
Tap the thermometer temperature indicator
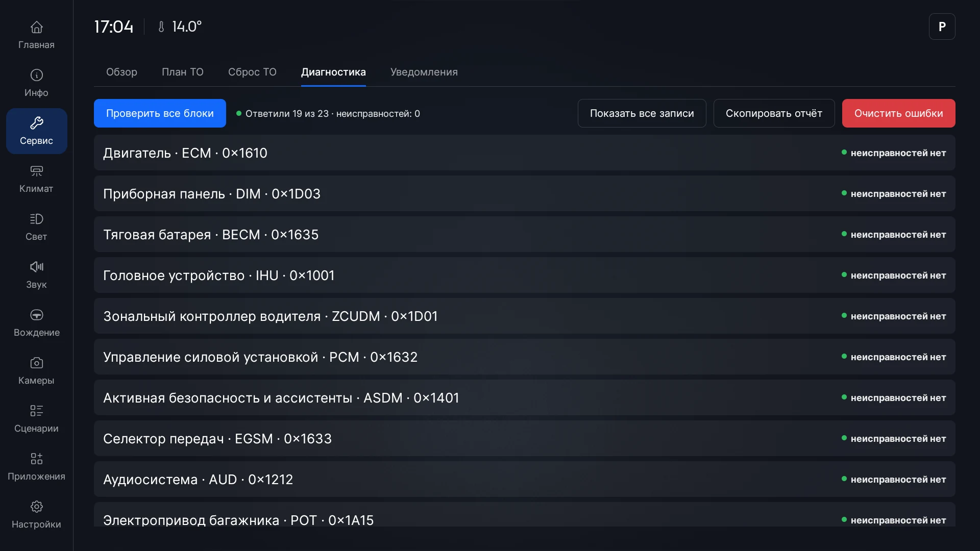pyautogui.click(x=180, y=27)
